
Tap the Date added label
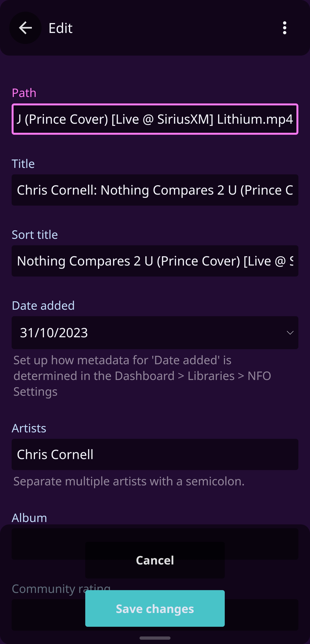point(43,305)
